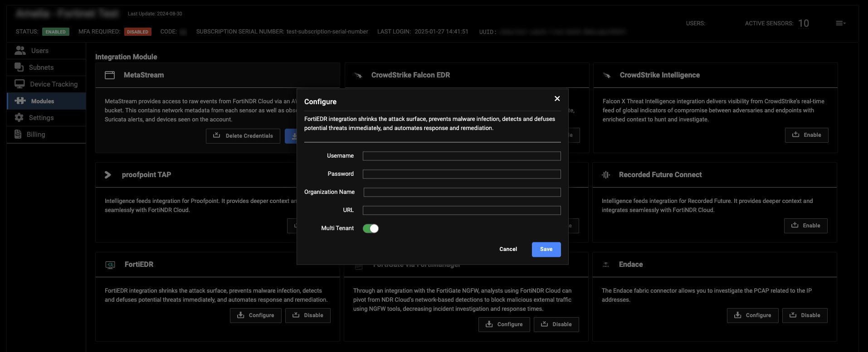868x352 pixels.
Task: Toggle the Multi Tenant switch off
Action: pyautogui.click(x=371, y=228)
